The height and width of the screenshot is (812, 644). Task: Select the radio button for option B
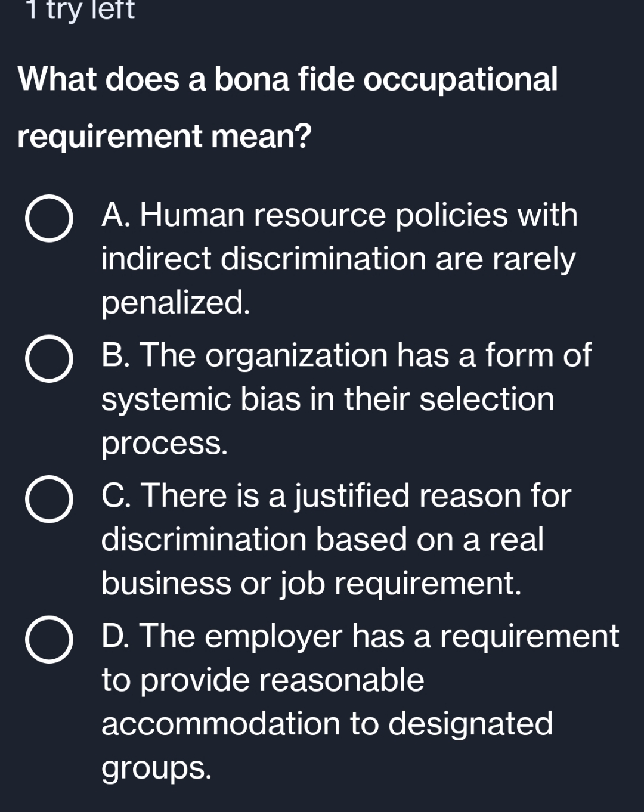click(x=49, y=359)
